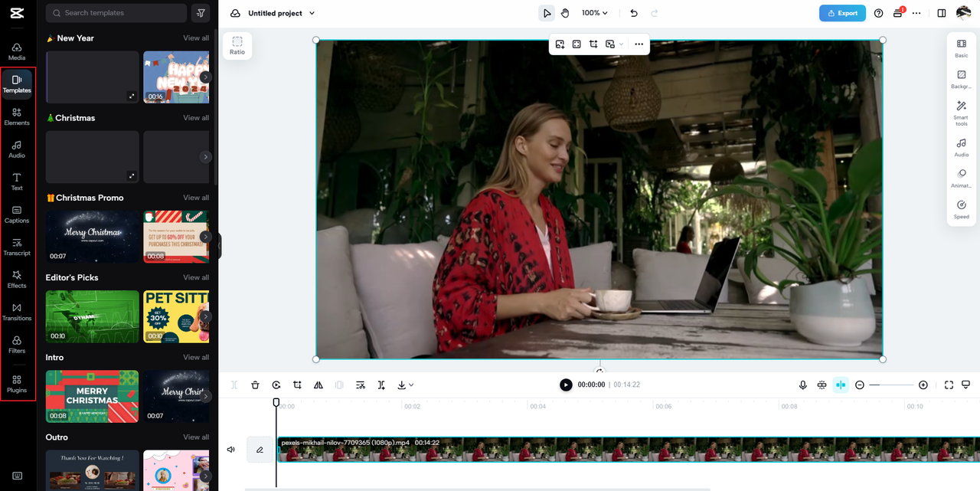View all New Year templates

click(x=196, y=38)
